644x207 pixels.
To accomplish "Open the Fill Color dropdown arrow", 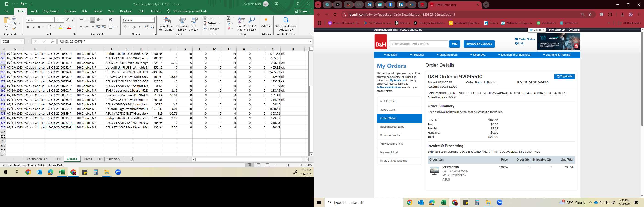I will [64, 27].
